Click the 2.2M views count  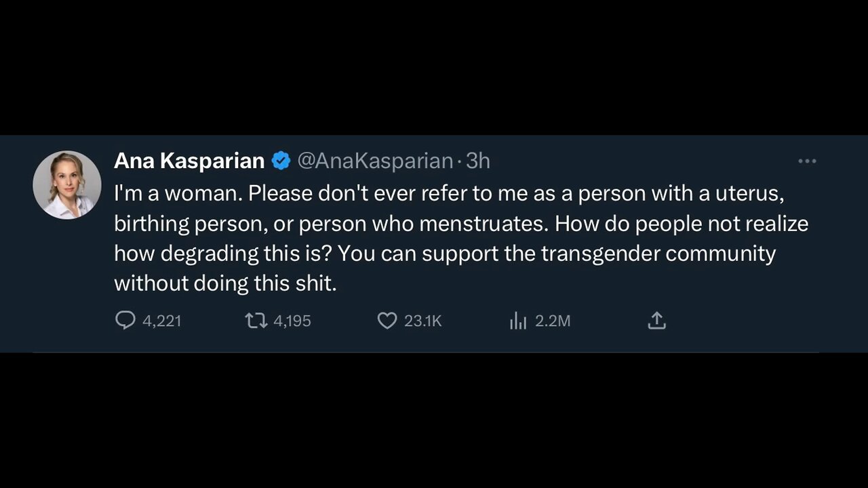tap(553, 321)
